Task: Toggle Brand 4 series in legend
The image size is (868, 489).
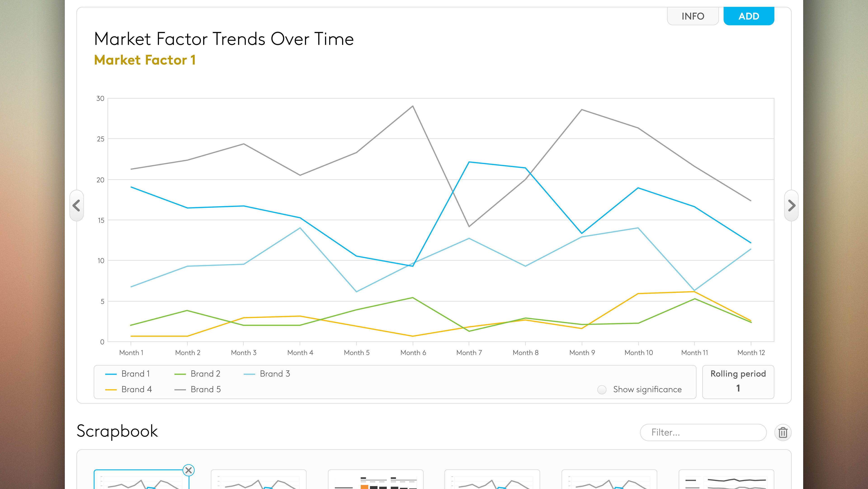Action: (x=128, y=390)
